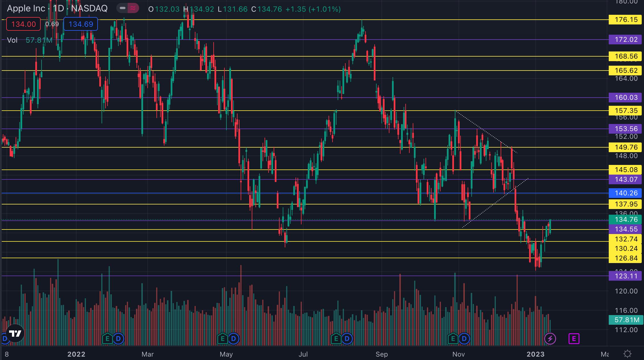Tap the blue buy price 134.69
This screenshot has width=644, height=360.
click(81, 24)
